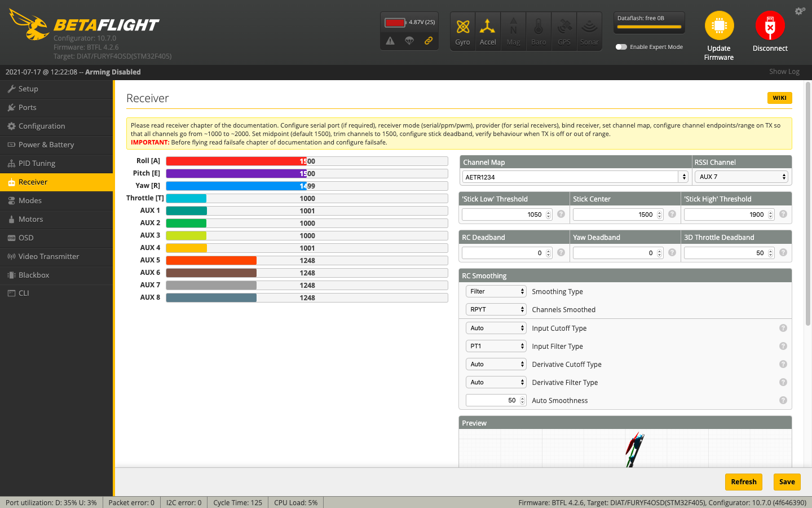
Task: Open the WIKI link
Action: (779, 98)
